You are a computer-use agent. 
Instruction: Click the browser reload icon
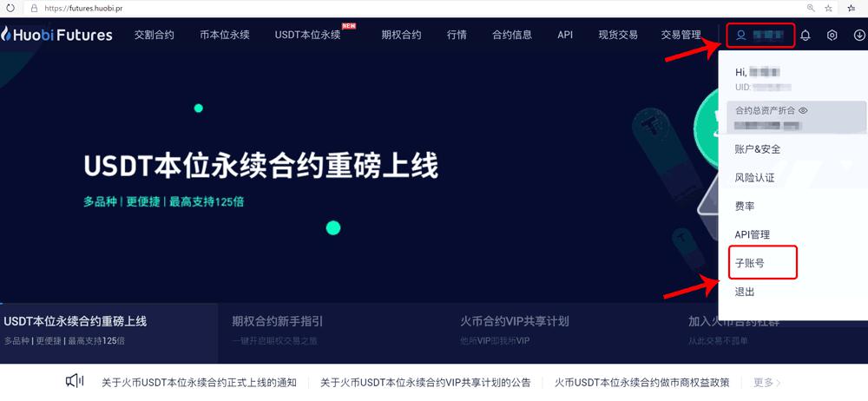pos(10,8)
